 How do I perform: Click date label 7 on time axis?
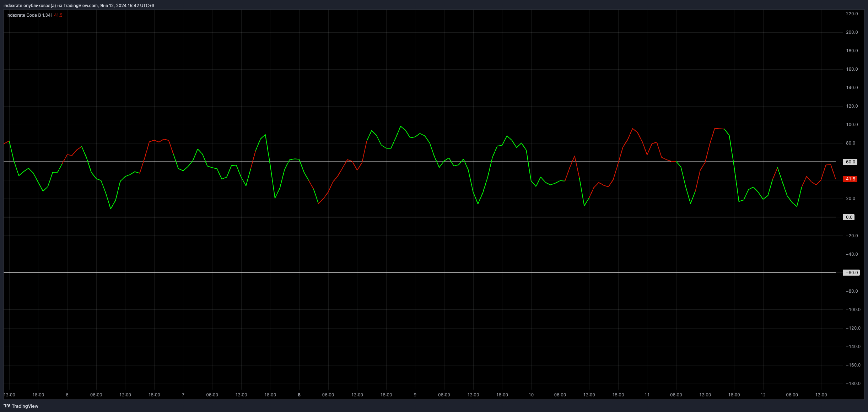[x=183, y=395]
